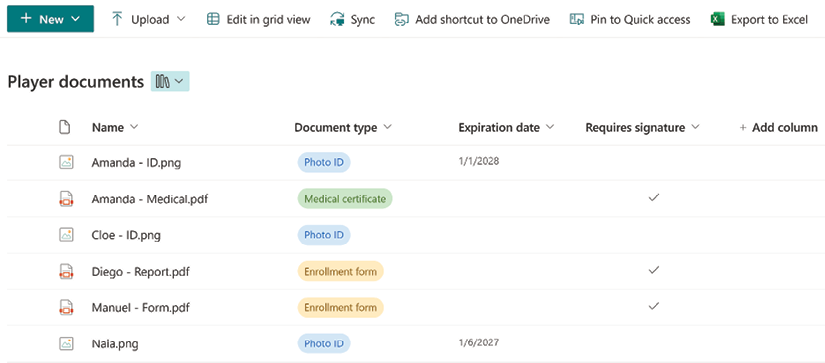Click image icon for Amanda - ID.png
The height and width of the screenshot is (363, 825).
[x=66, y=162]
